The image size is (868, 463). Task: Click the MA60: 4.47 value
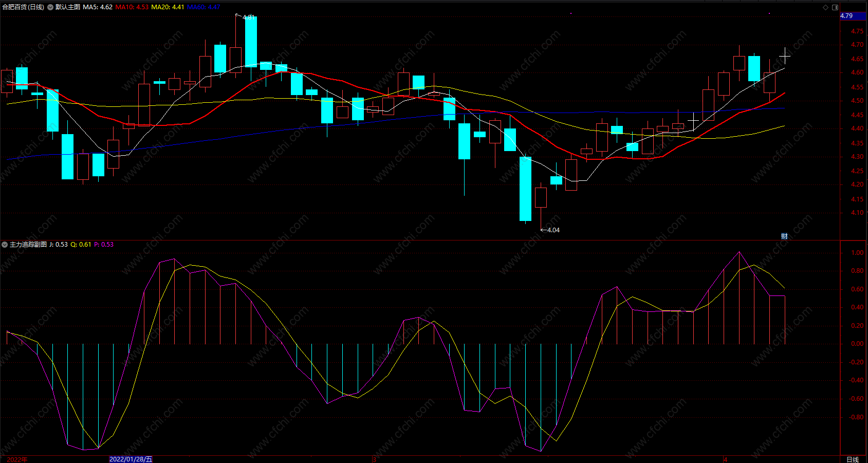click(204, 7)
